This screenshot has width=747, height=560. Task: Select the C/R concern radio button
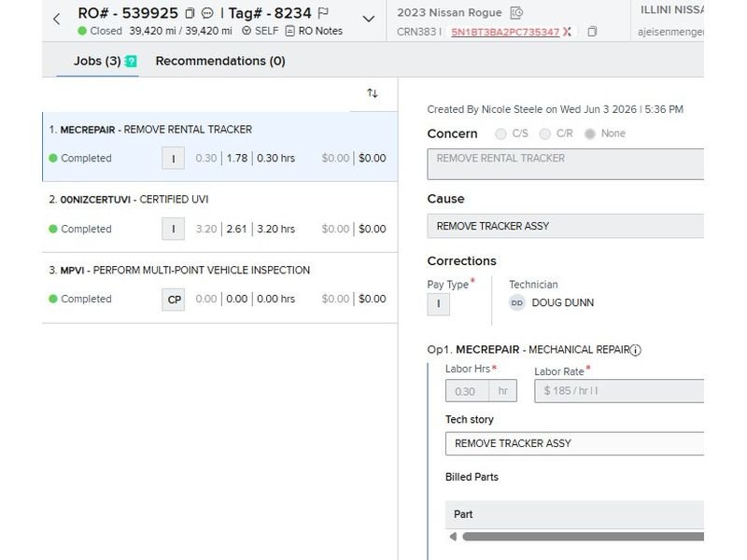545,133
